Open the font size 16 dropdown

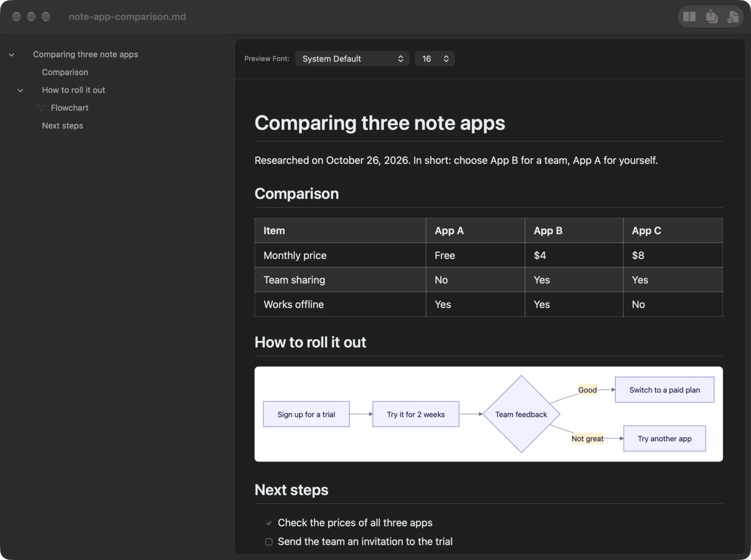pyautogui.click(x=435, y=59)
